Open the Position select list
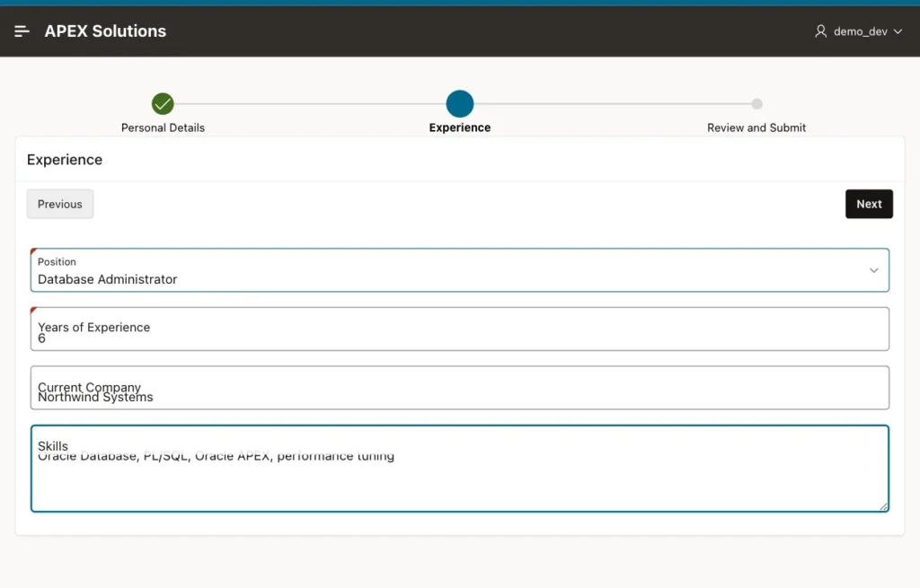 [x=459, y=269]
